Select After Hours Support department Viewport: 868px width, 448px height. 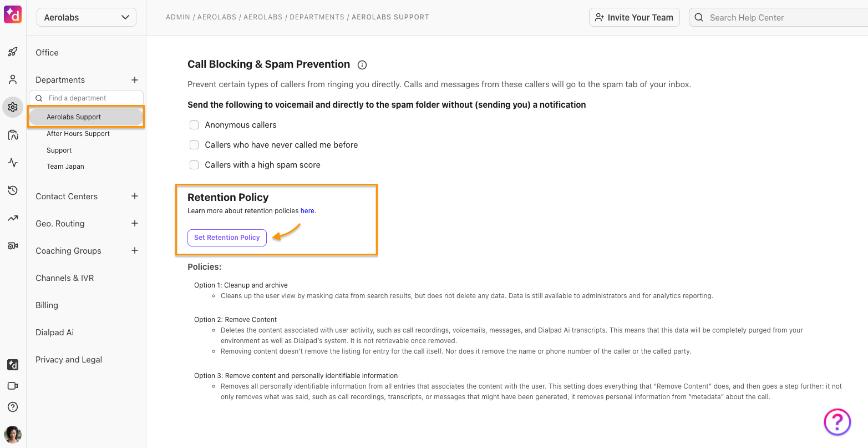(78, 134)
